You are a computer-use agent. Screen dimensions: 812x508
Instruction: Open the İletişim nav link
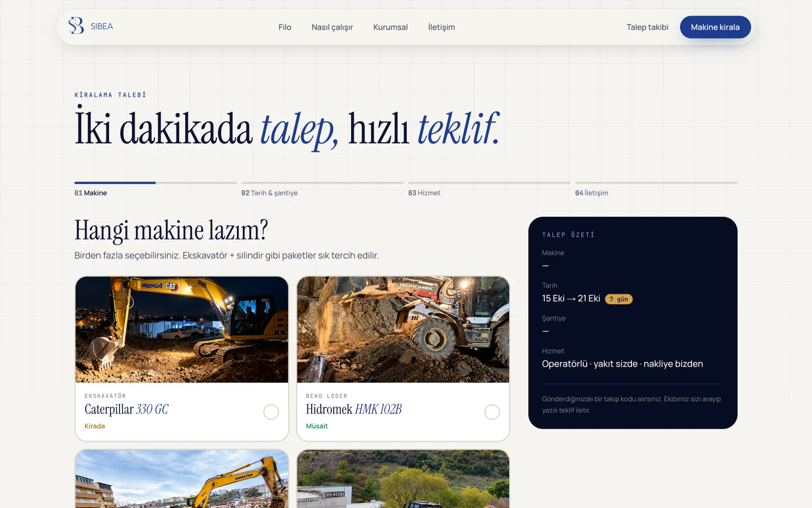pos(441,27)
